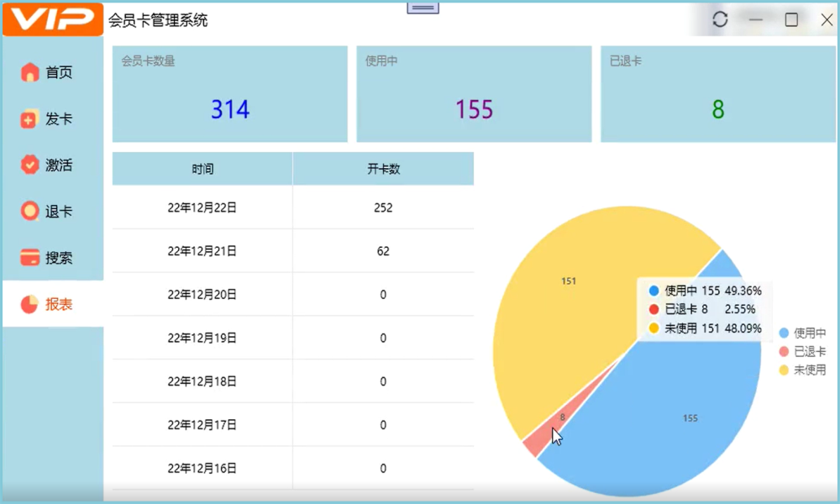Click the refresh icon in title bar

tap(720, 20)
